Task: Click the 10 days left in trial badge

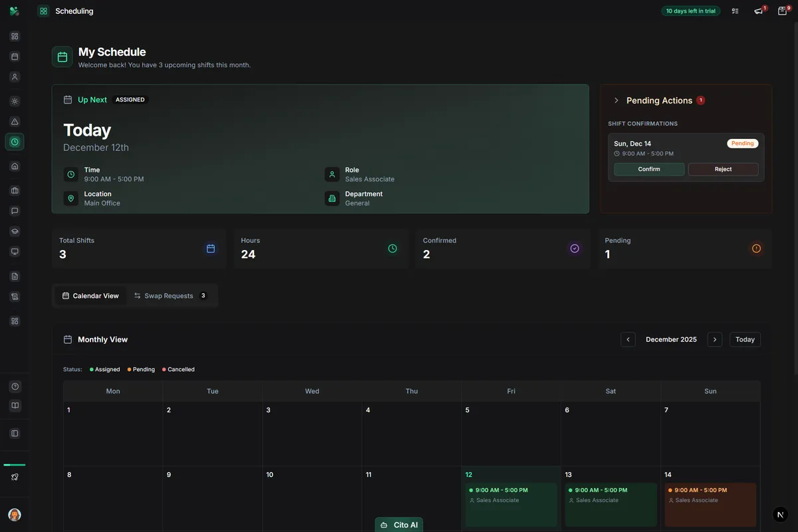Action: [x=691, y=11]
